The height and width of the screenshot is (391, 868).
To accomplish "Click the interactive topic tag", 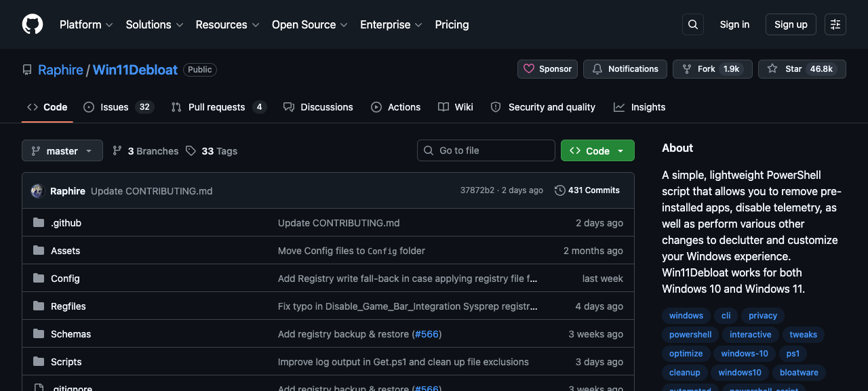I will [x=751, y=335].
